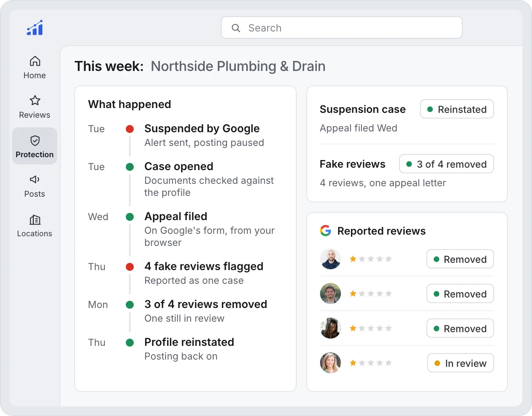
Task: Click the Removed badge on the third review
Action: (460, 329)
